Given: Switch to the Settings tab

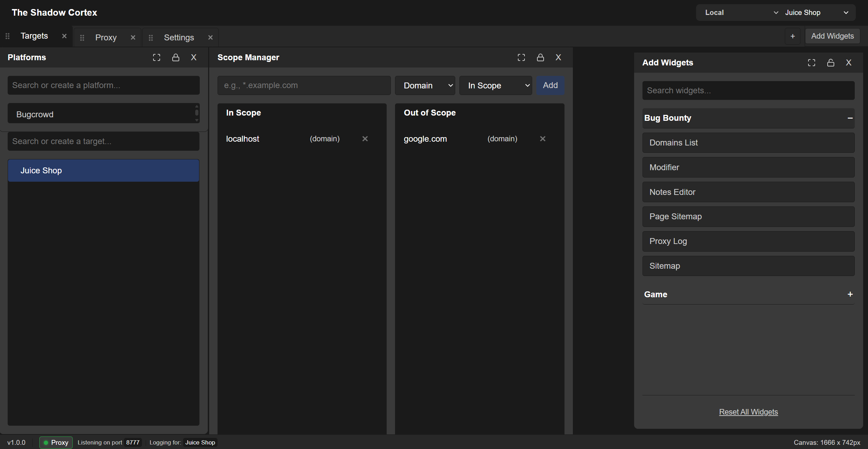Looking at the screenshot, I should 179,37.
